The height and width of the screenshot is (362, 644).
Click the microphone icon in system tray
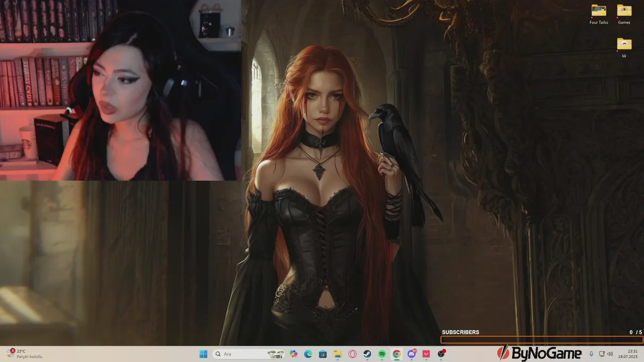tap(591, 354)
